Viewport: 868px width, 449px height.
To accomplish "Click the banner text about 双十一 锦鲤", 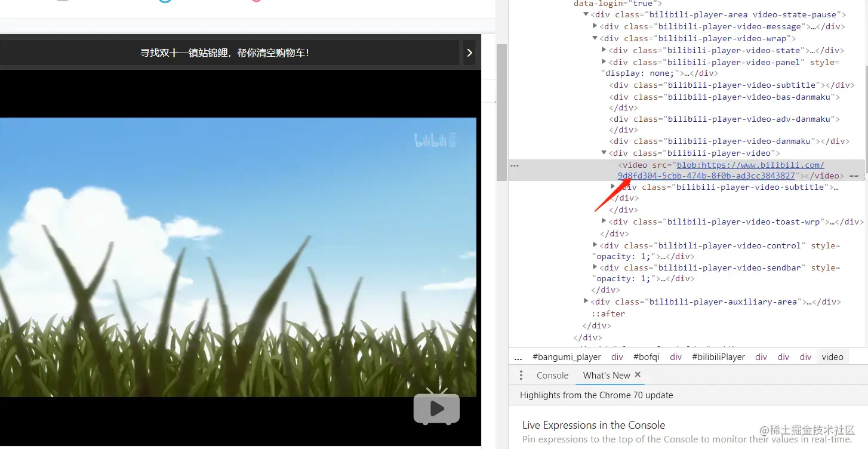I will [x=224, y=53].
